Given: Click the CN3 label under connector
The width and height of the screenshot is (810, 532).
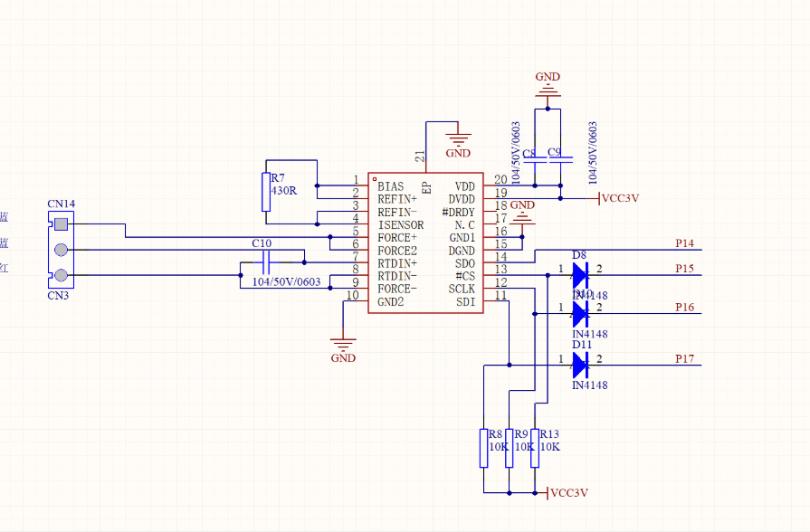Looking at the screenshot, I should [x=58, y=296].
